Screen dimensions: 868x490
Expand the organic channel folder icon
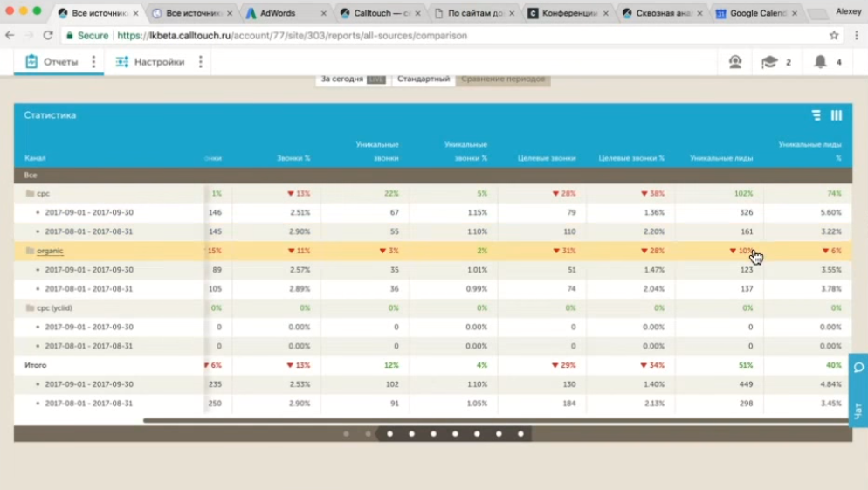coord(30,251)
